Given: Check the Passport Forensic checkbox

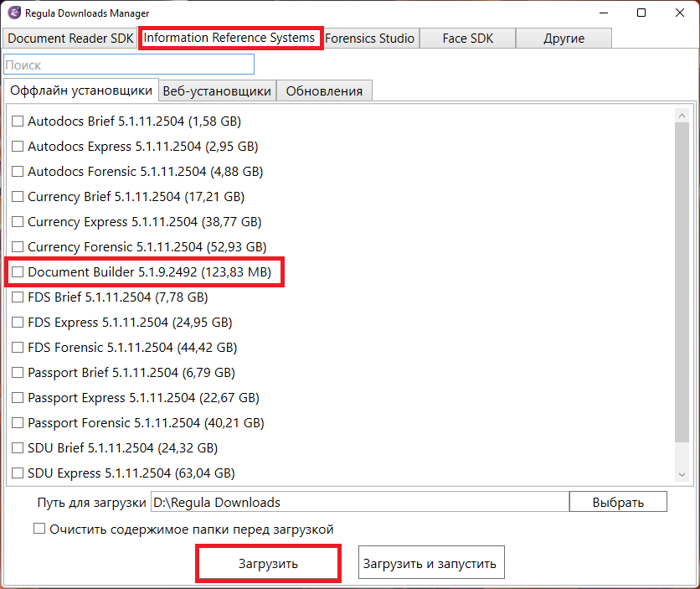Looking at the screenshot, I should (x=18, y=423).
